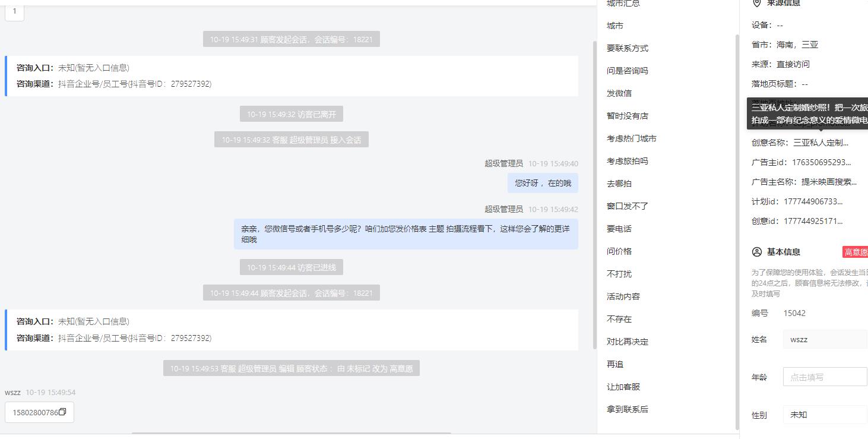This screenshot has height=439, width=868.
Task: Pick the 考虑热门城市 quick reply
Action: [x=632, y=138]
